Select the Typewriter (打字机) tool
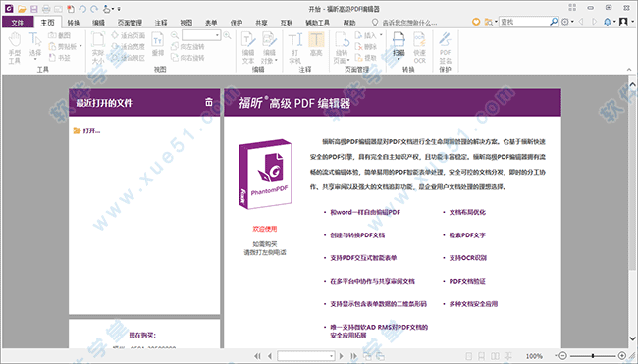Screen dimensions: 638x364 (x=295, y=48)
